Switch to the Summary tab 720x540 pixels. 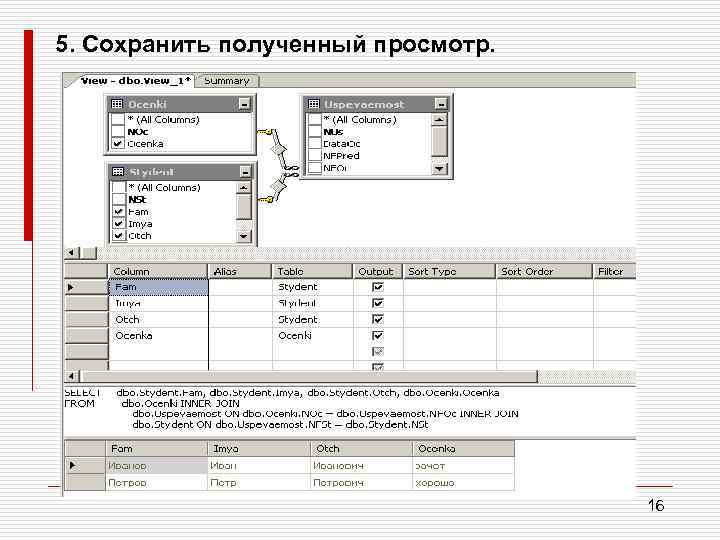pos(226,81)
